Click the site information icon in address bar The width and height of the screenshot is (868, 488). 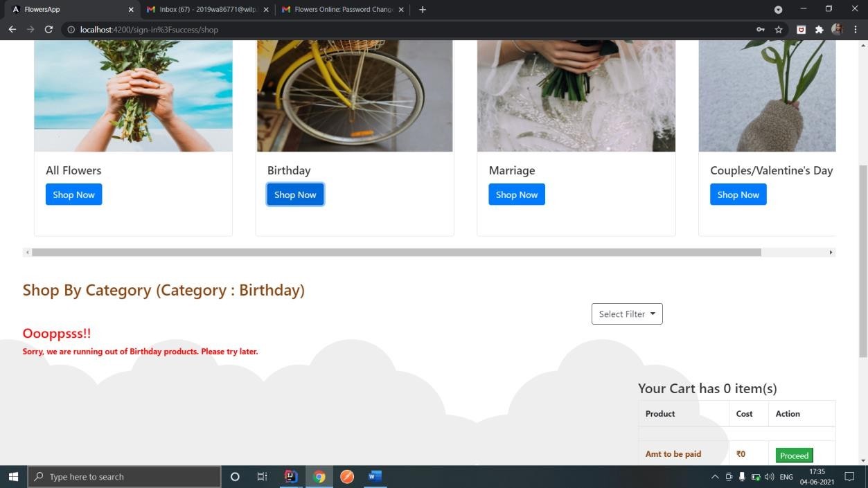(71, 30)
